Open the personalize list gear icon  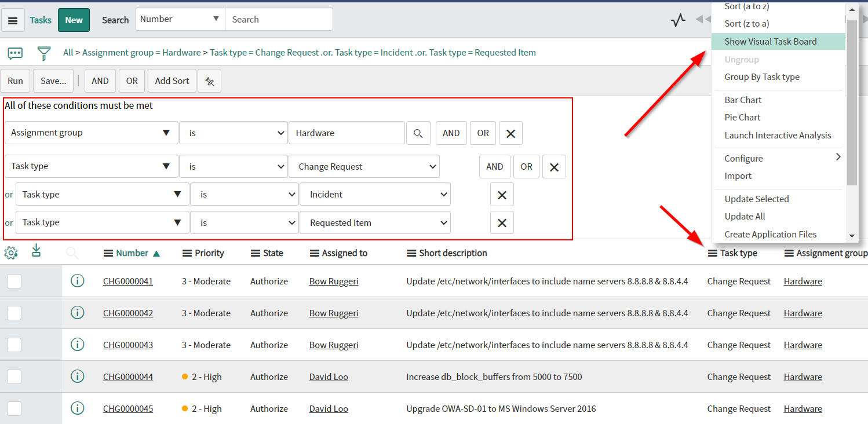[x=11, y=253]
